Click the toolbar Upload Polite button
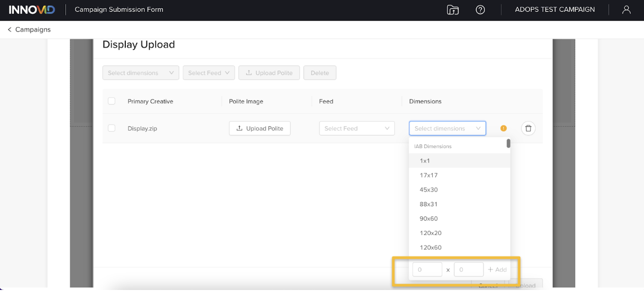The image size is (644, 291). click(269, 73)
